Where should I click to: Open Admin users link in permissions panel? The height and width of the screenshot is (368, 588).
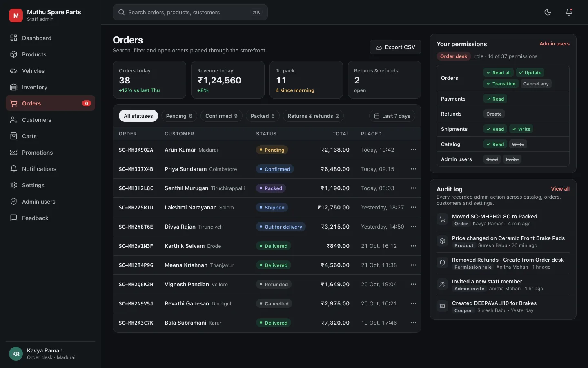click(x=555, y=44)
